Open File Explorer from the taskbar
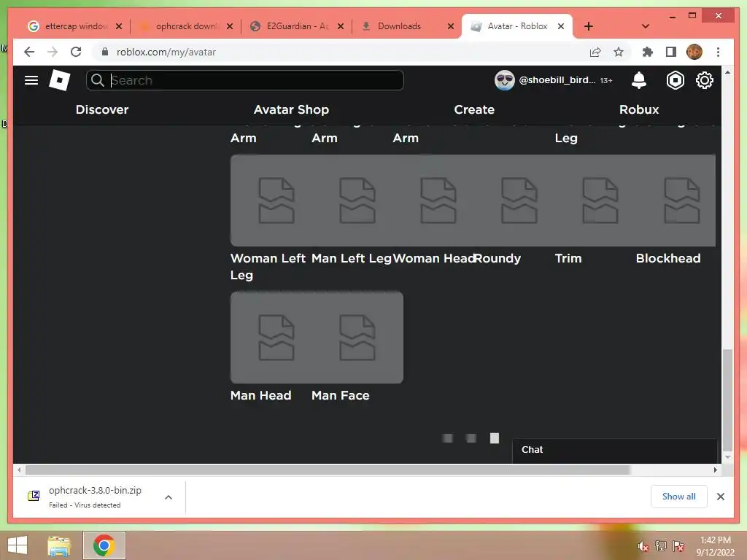This screenshot has height=560, width=747. [59, 545]
